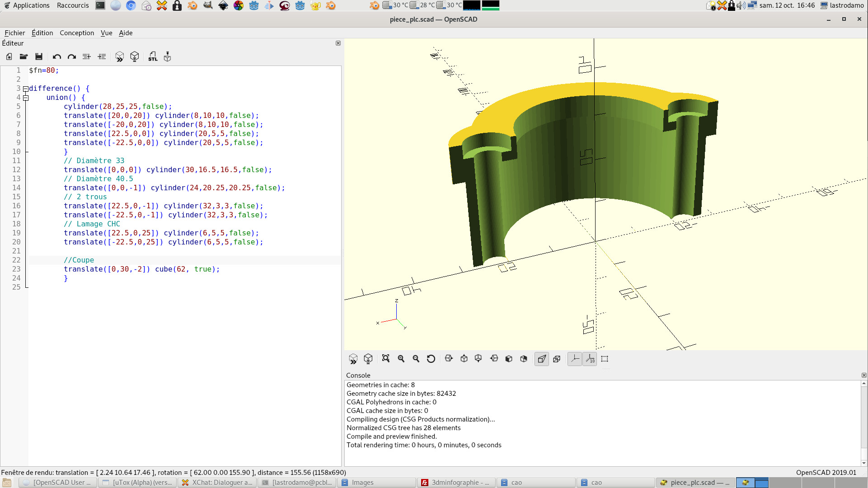868x488 pixels.
Task: Switch to front view
Action: (x=509, y=359)
